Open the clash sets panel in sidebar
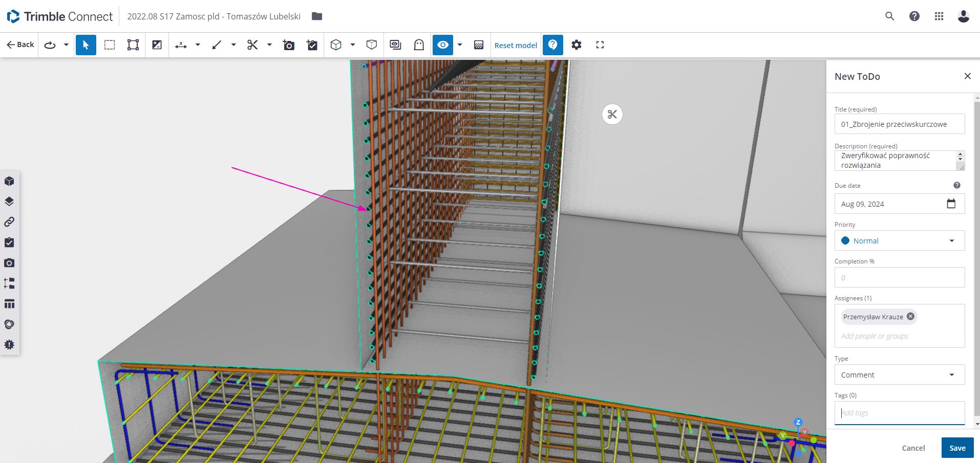The width and height of the screenshot is (980, 463). pos(9,345)
